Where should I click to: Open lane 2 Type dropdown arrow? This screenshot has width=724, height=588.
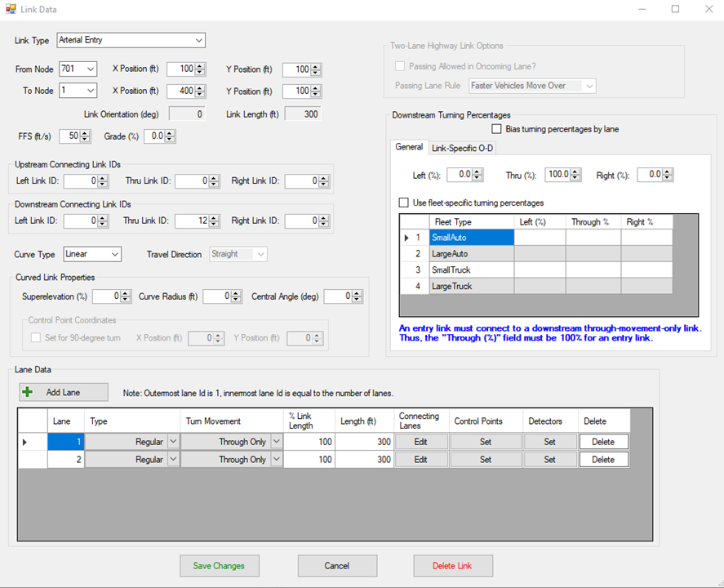(173, 459)
